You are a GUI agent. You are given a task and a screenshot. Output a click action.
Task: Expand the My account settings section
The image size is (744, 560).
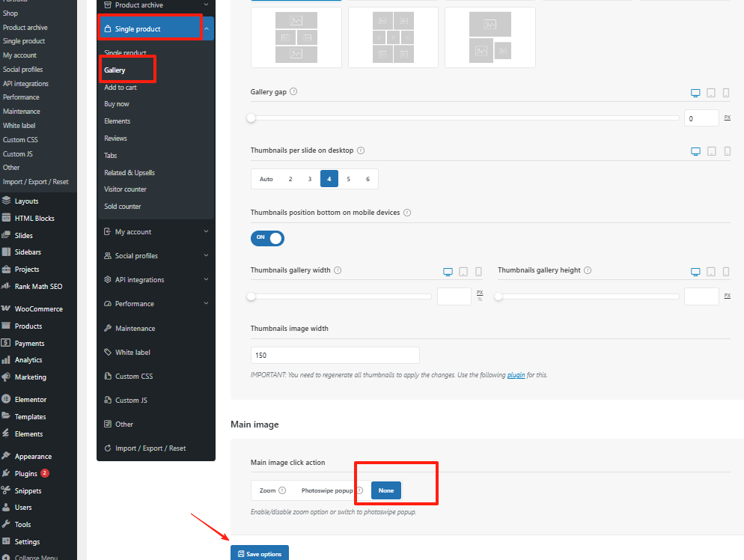(x=155, y=231)
